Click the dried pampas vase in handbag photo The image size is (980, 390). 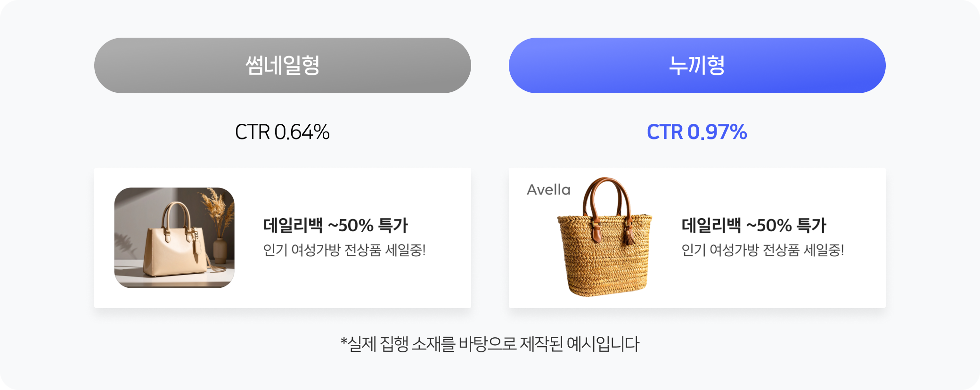pyautogui.click(x=218, y=226)
